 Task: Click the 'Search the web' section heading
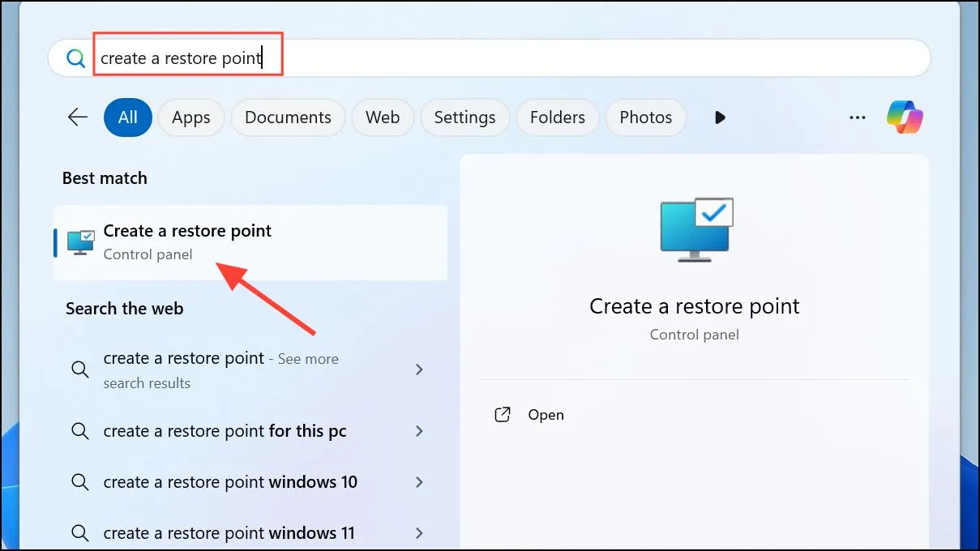125,309
